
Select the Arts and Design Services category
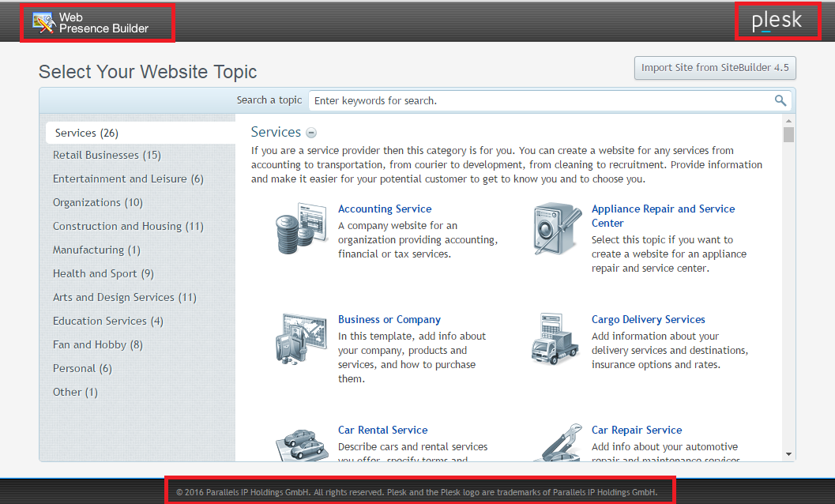pos(124,298)
